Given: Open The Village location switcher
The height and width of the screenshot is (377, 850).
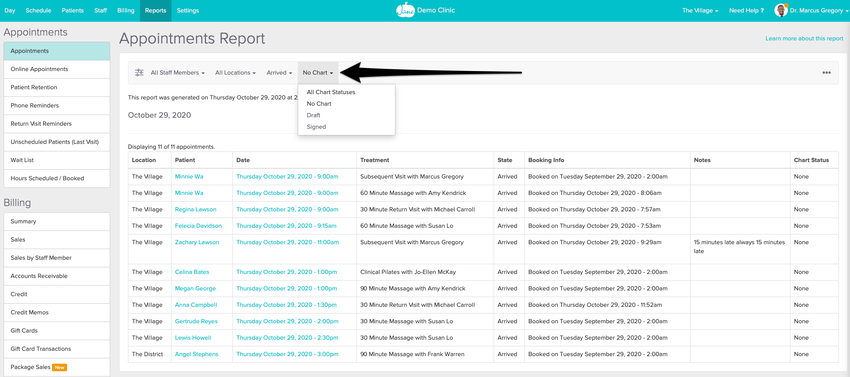Looking at the screenshot, I should tap(700, 10).
